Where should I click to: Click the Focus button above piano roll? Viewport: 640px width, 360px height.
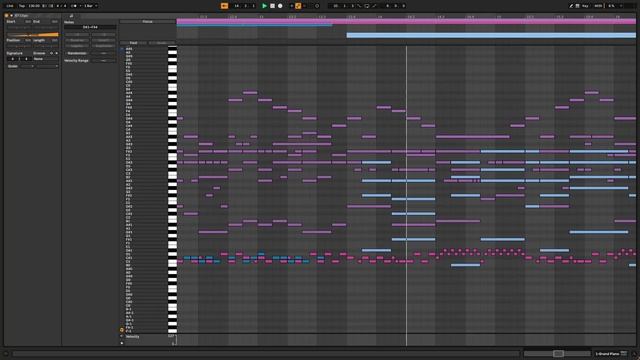pos(147,22)
